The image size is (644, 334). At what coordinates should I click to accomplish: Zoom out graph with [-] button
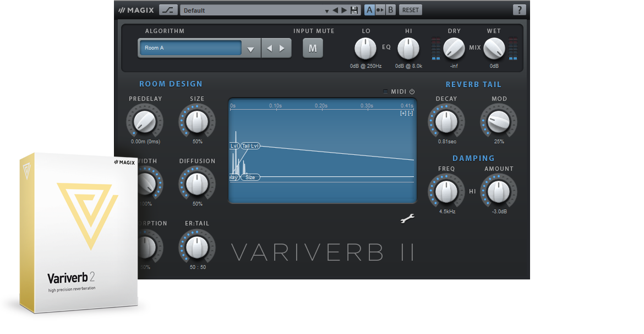pyautogui.click(x=410, y=113)
